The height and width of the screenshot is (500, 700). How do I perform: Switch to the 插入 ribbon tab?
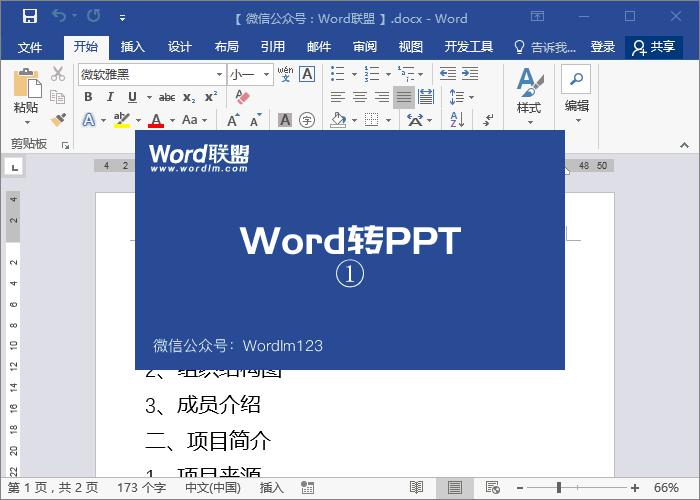click(133, 46)
